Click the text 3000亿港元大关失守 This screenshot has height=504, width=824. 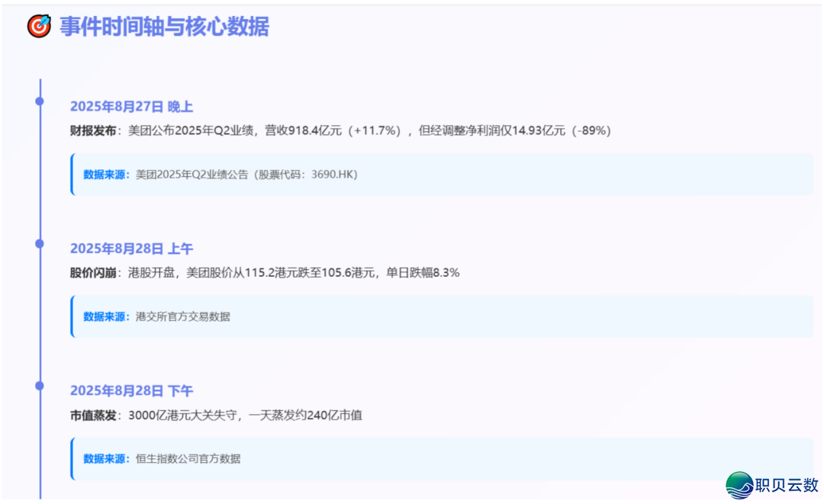click(x=182, y=416)
